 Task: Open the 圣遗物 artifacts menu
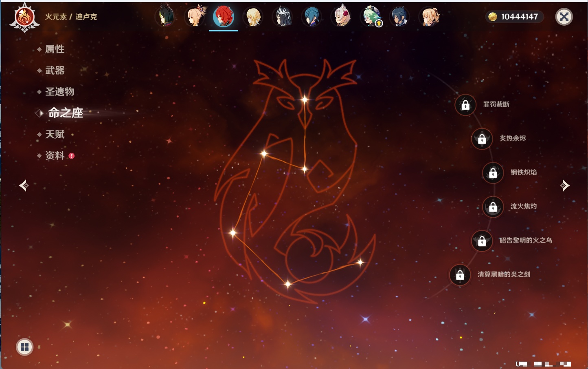tap(59, 92)
